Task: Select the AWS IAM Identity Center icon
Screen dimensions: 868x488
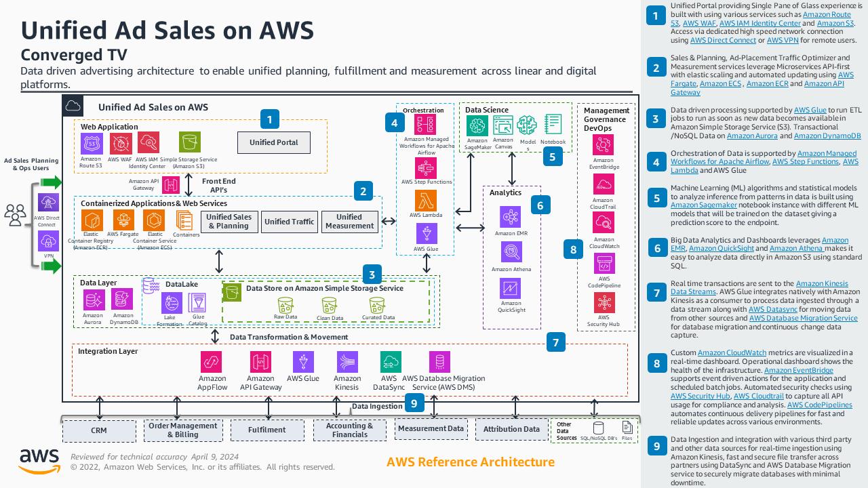Action: 148,143
